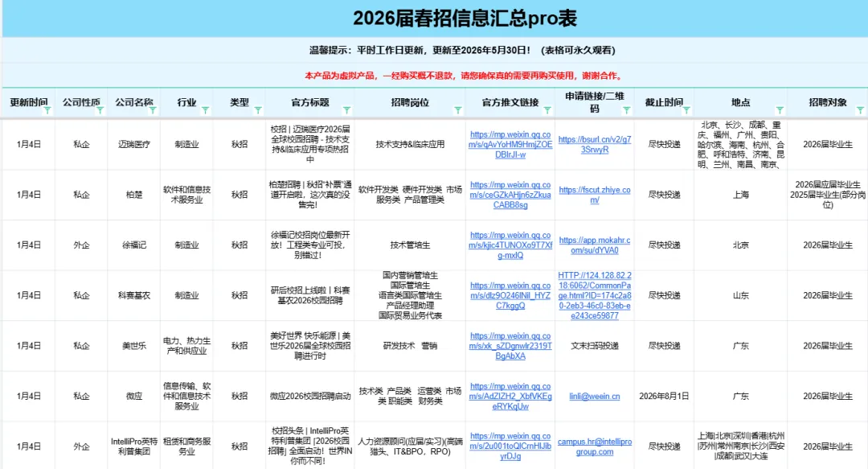
Task: Open the fscut.zhiye.com application link
Action: click(595, 195)
